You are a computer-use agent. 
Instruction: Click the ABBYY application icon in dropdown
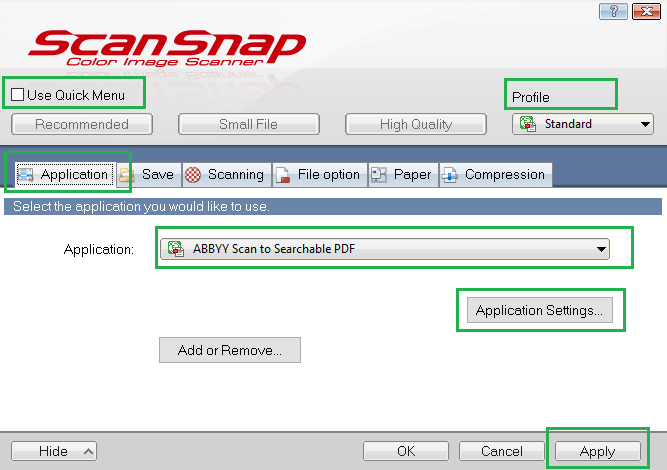click(x=176, y=249)
